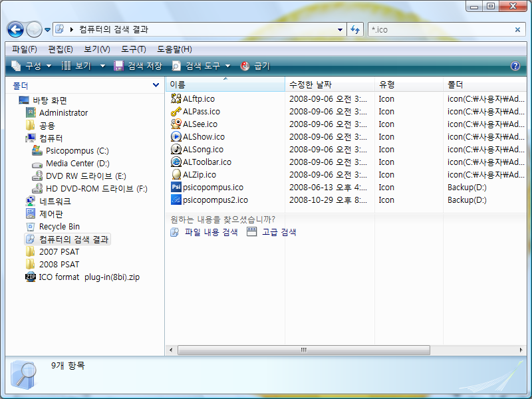The width and height of the screenshot is (532, 399).
Task: Open the help question mark icon
Action: pyautogui.click(x=515, y=66)
